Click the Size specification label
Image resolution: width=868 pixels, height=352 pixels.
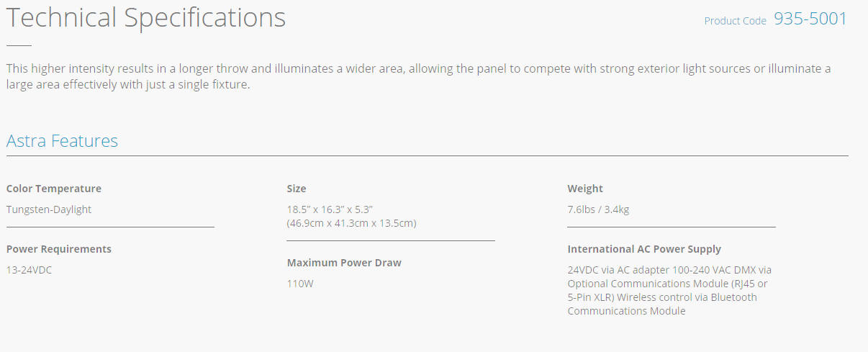297,189
